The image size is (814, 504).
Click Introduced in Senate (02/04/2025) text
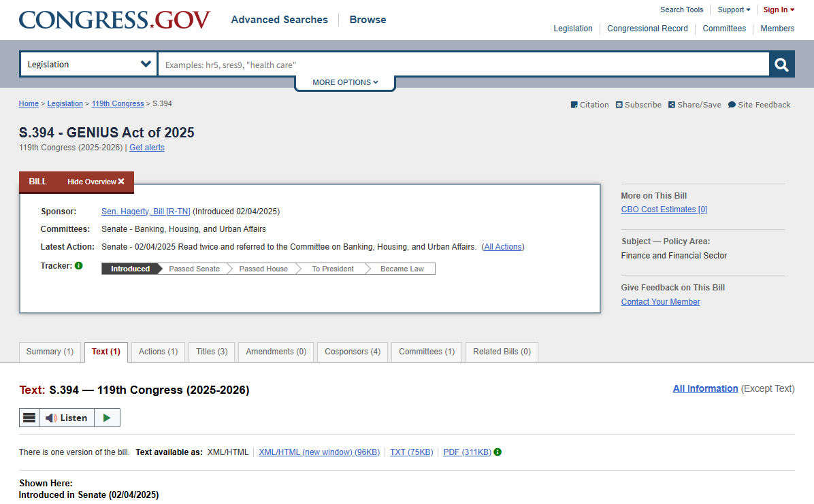(88, 495)
